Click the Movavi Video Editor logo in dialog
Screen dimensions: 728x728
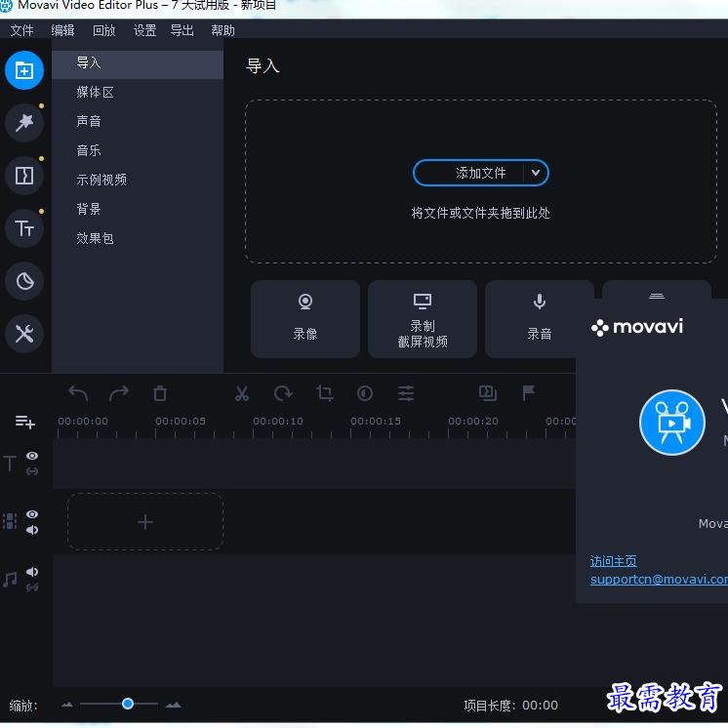[671, 423]
